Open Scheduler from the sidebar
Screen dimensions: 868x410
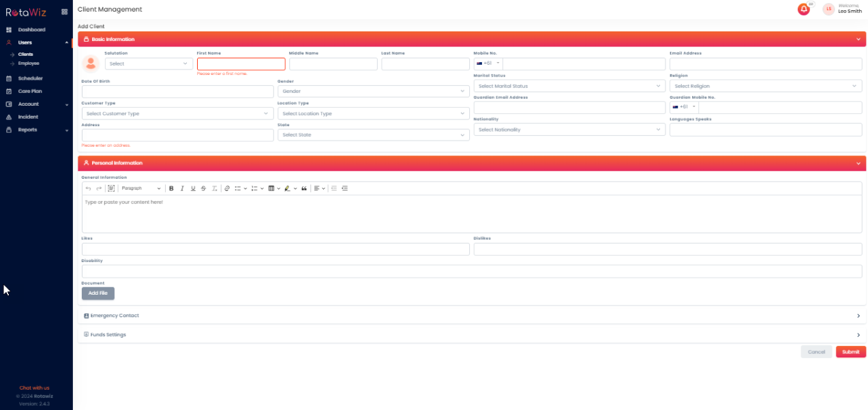30,78
